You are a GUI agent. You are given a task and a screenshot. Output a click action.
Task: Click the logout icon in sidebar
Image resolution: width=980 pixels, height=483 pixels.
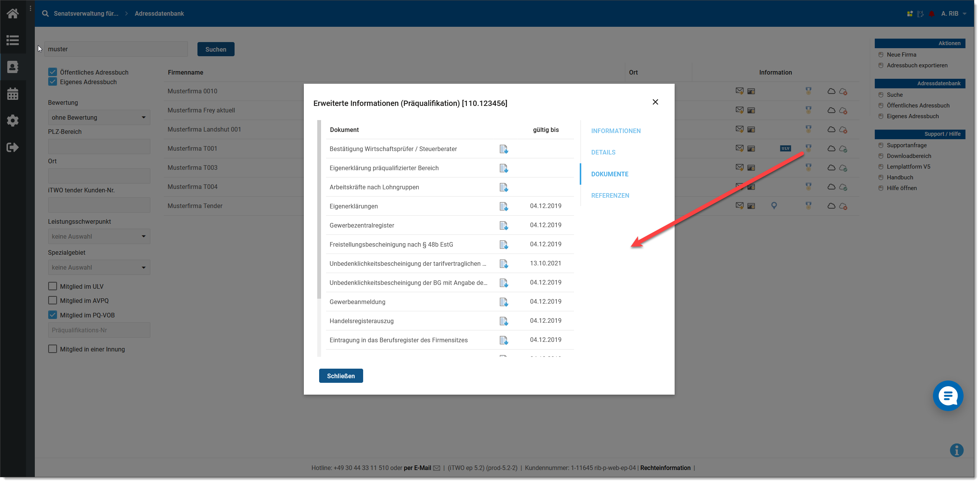(x=13, y=147)
